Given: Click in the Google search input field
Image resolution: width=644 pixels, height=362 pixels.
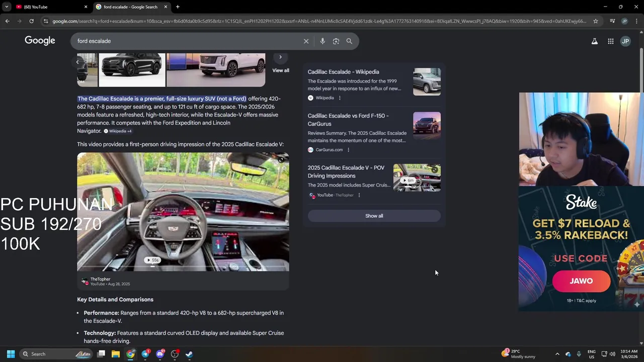Looking at the screenshot, I should [x=186, y=41].
